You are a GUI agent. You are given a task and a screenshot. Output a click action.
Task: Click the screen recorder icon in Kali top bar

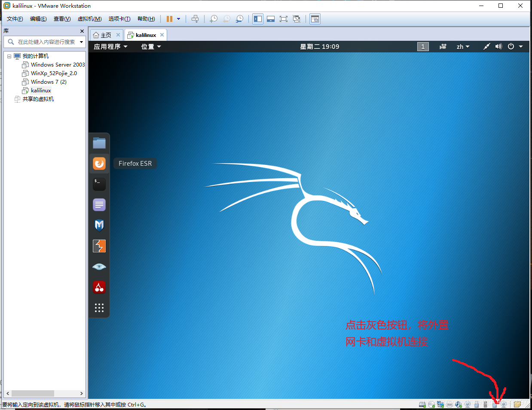tap(443, 46)
